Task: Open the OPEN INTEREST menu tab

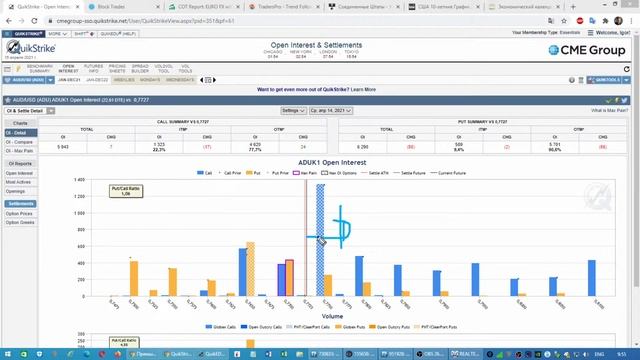Action: [x=68, y=69]
